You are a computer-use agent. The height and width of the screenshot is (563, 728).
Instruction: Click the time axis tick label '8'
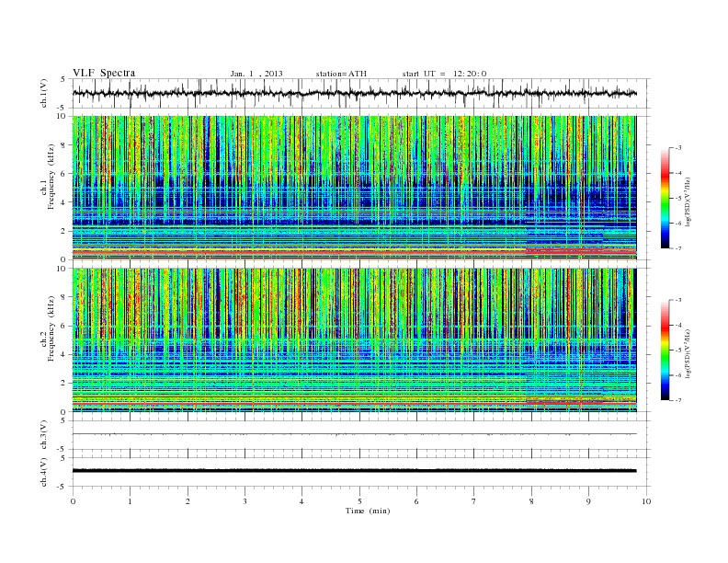531,501
